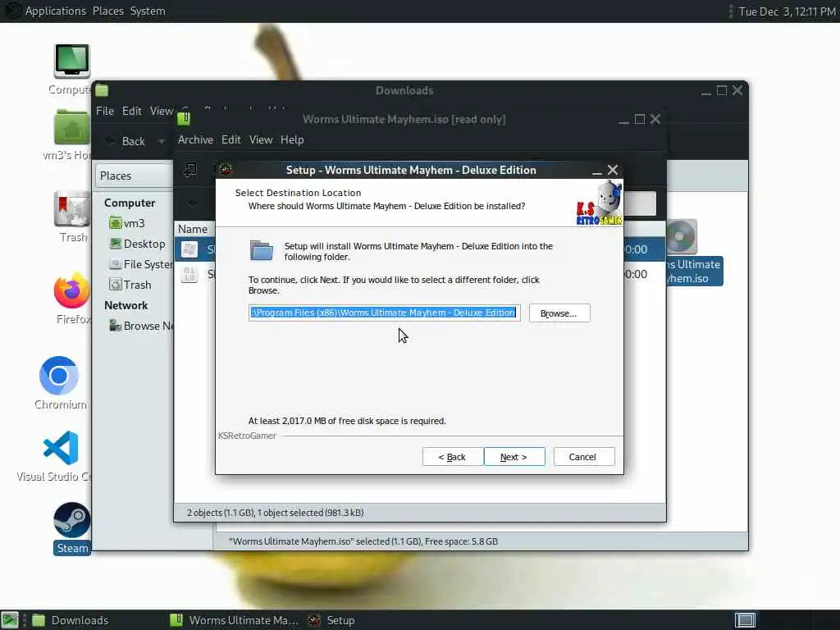Select Trash in Places sidebar
The height and width of the screenshot is (630, 840).
click(130, 285)
